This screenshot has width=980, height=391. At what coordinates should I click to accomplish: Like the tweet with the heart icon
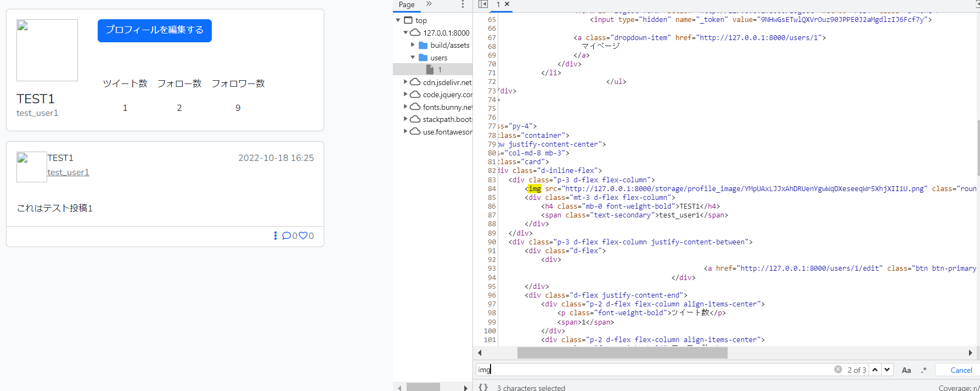coord(303,236)
